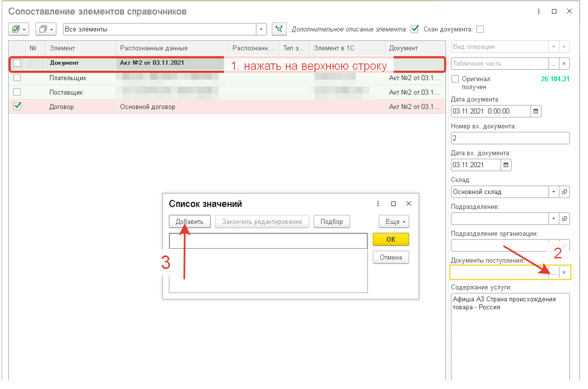The height and width of the screenshot is (389, 588).
Task: Uncheck the Договор row checkbox
Action: click(17, 106)
